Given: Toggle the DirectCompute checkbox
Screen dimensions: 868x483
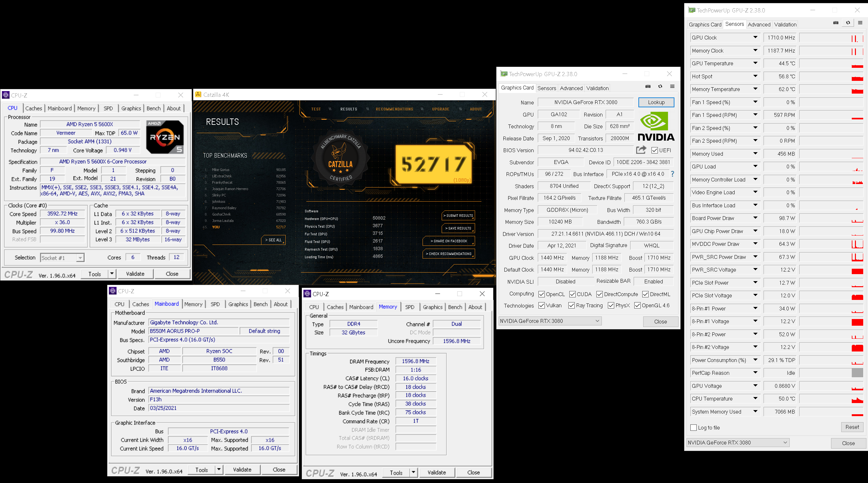Looking at the screenshot, I should coord(600,294).
